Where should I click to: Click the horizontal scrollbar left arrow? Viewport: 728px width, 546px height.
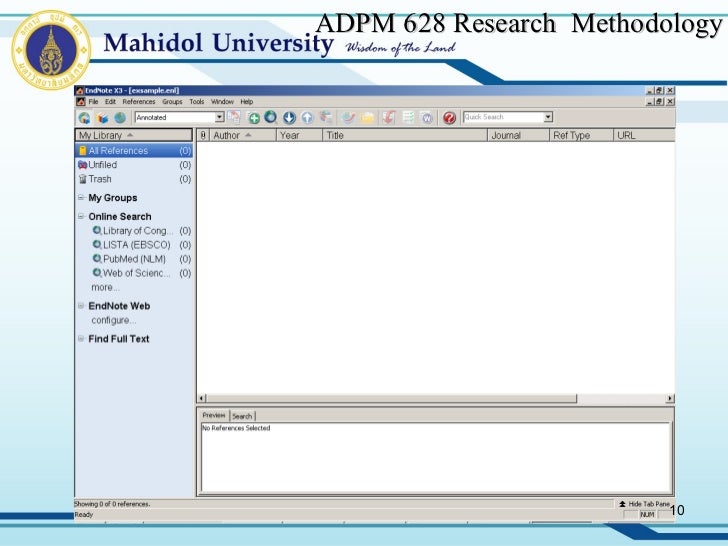[202, 398]
